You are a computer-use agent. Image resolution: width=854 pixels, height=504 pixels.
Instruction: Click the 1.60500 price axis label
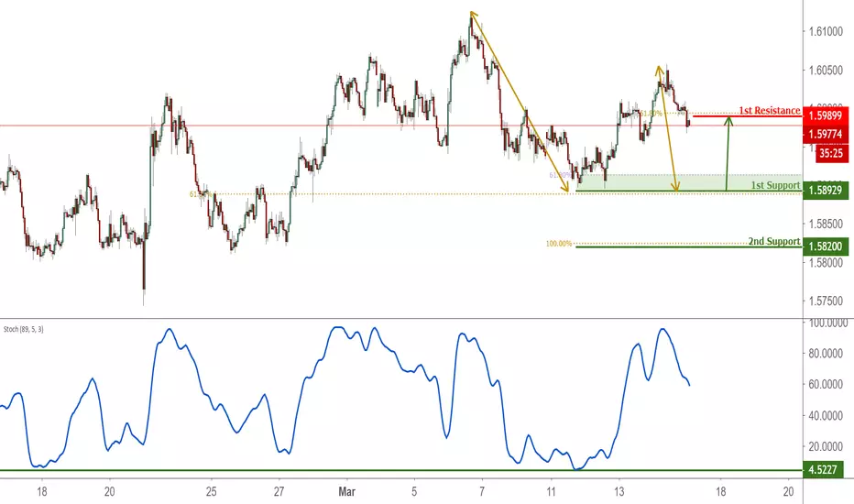[826, 71]
